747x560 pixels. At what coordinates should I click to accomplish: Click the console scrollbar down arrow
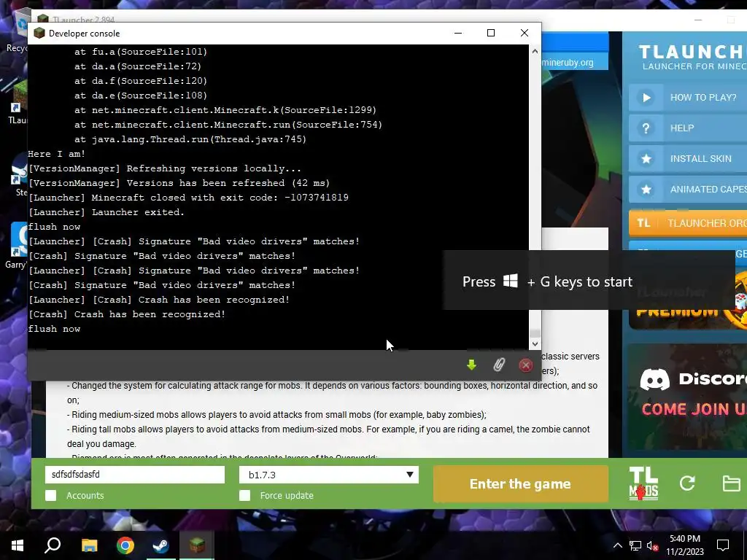click(535, 344)
